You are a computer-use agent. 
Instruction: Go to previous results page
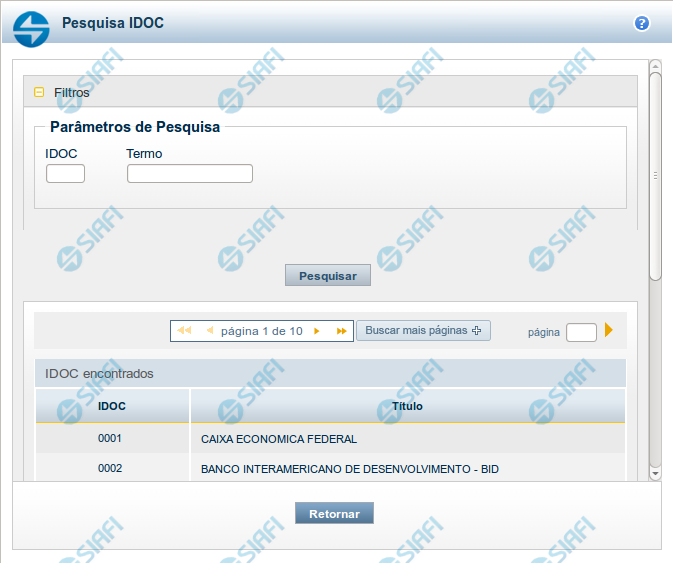coord(209,331)
